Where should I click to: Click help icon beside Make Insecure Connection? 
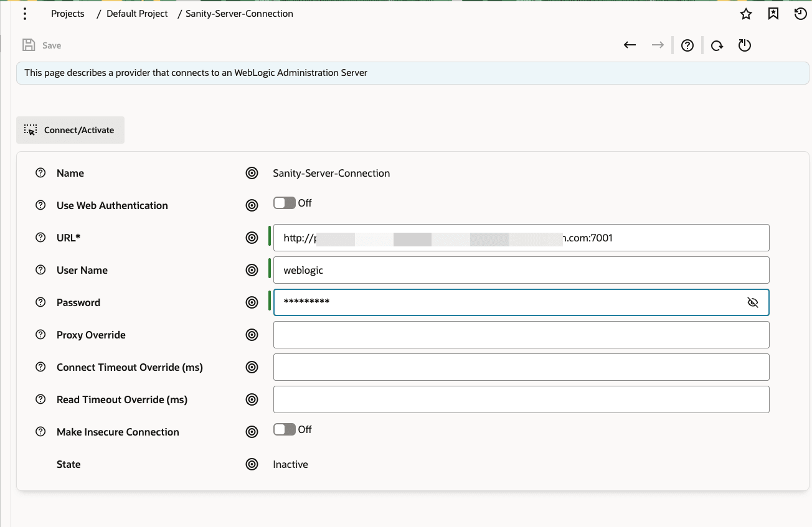41,432
